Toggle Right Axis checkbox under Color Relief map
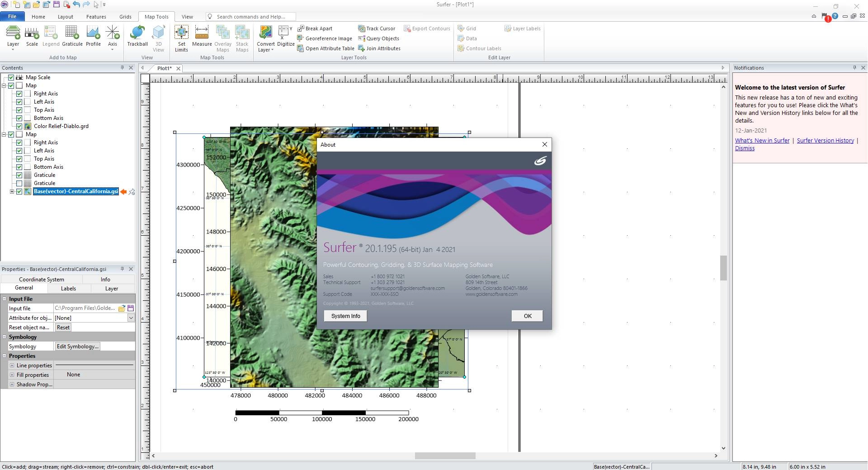Viewport: 868px width, 470px height. [19, 94]
